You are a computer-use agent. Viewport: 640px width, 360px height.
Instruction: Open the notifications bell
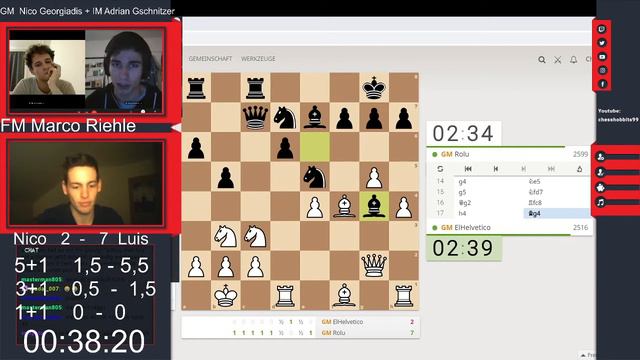coord(573,60)
